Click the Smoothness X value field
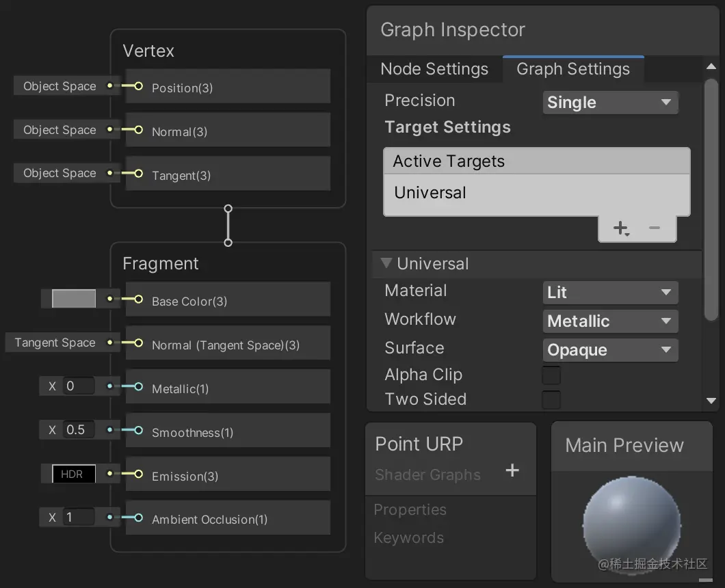Image resolution: width=725 pixels, height=588 pixels. [79, 430]
